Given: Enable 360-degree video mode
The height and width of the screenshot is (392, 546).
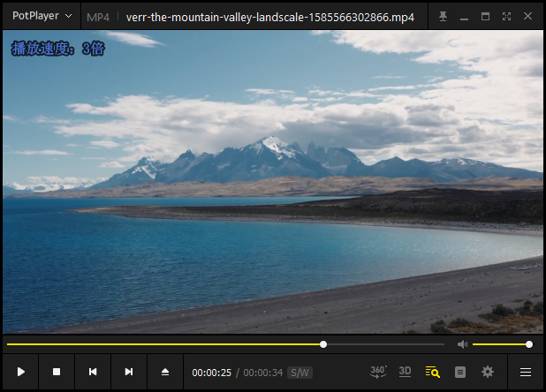Looking at the screenshot, I should tap(378, 372).
